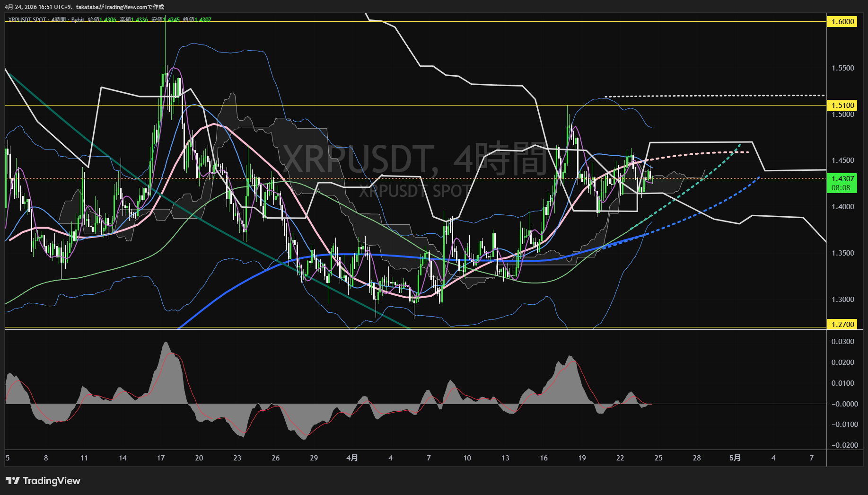Screen dimensions: 868x495
Task: Click the 08:08 candle countdown label
Action: point(841,188)
